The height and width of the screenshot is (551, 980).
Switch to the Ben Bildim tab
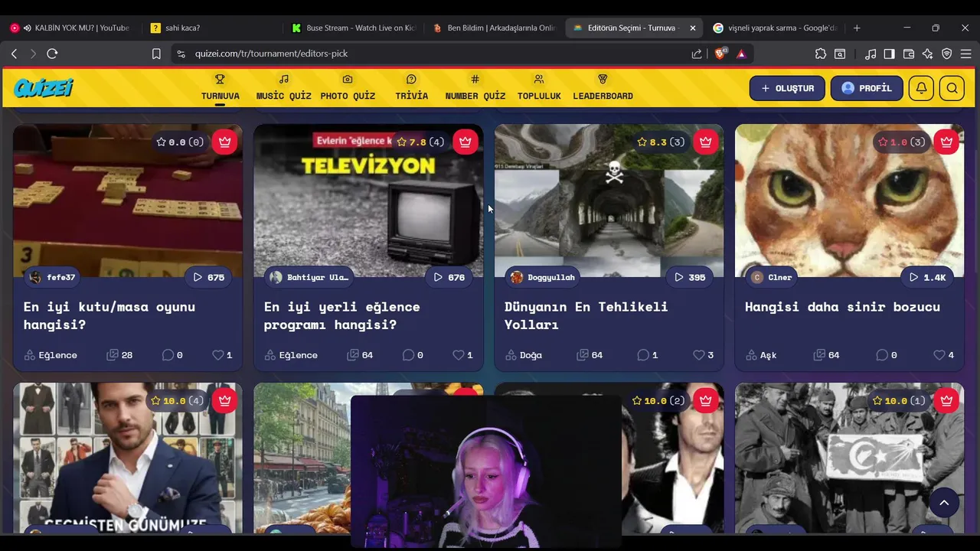point(494,28)
